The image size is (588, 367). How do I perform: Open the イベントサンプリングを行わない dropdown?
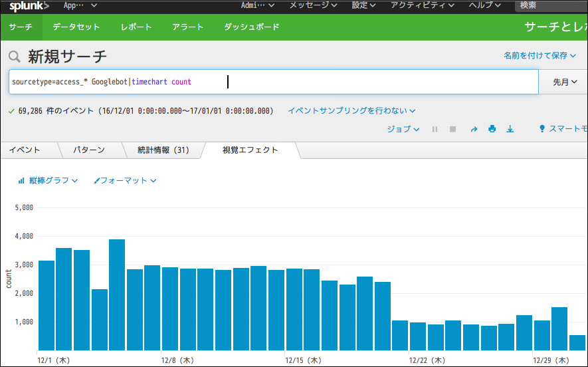click(351, 110)
